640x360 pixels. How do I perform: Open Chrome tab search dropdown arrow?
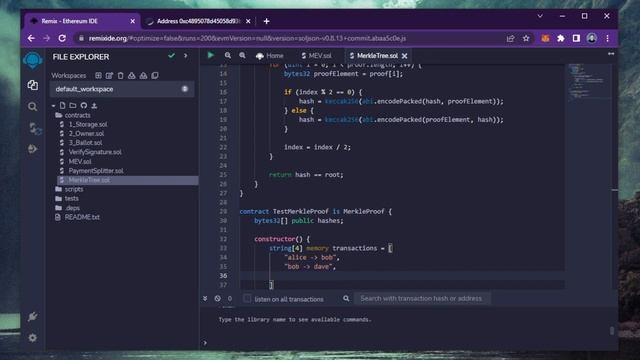click(540, 16)
